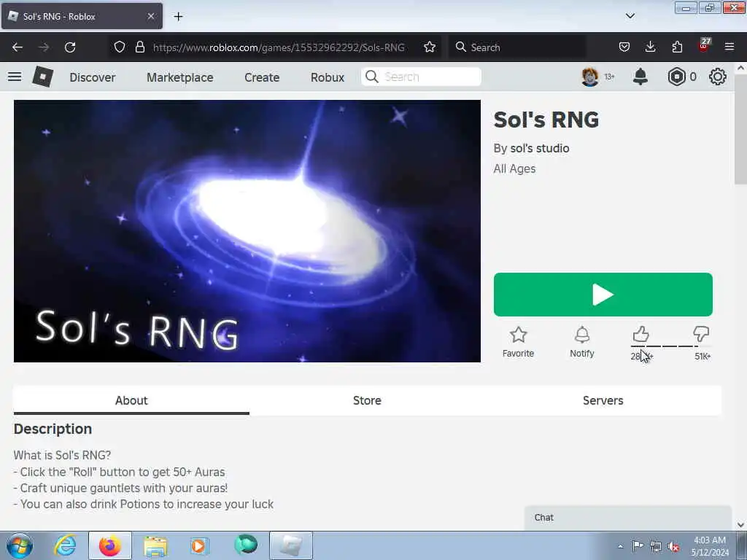The width and height of the screenshot is (747, 560).
Task: Click the scroll up arrow
Action: 740,68
